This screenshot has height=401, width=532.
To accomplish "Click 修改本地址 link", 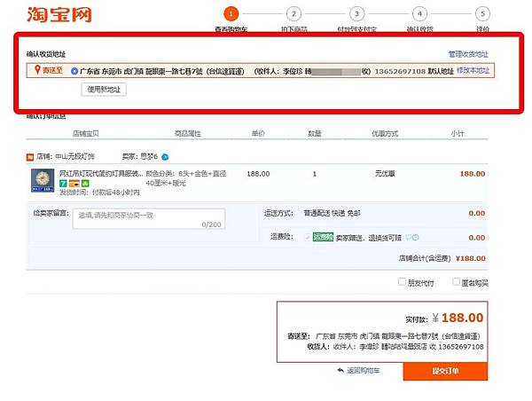I will [x=473, y=71].
